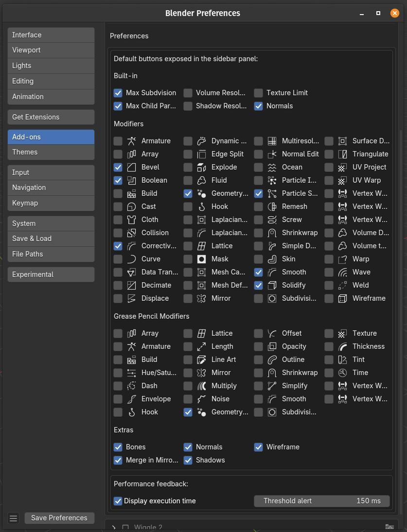The width and height of the screenshot is (407, 532).
Task: Select the Ocean modifier icon
Action: (272, 167)
